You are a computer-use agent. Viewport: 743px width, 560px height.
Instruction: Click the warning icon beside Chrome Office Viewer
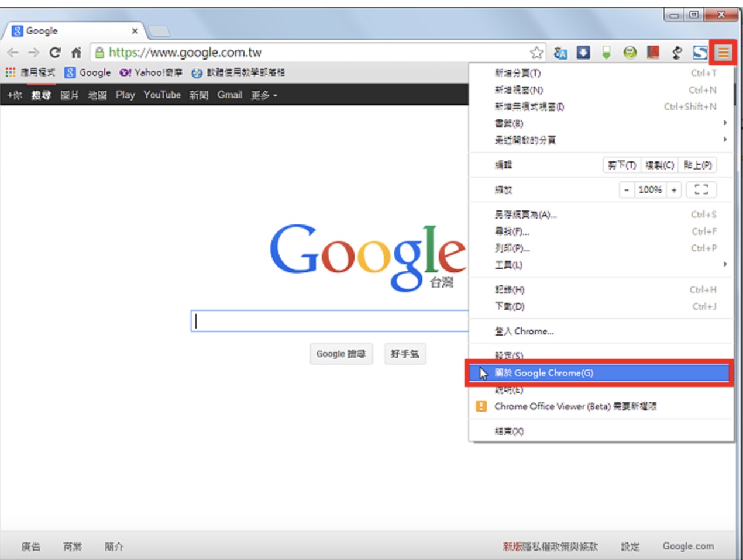click(481, 406)
